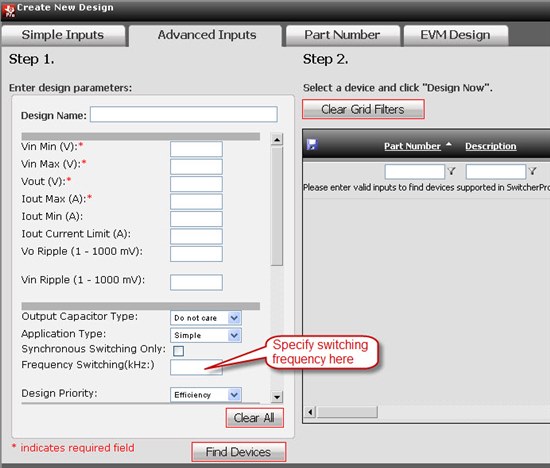Click the Iout Current Limit (A) field
Screen dimensions: 550x468
coord(196,236)
